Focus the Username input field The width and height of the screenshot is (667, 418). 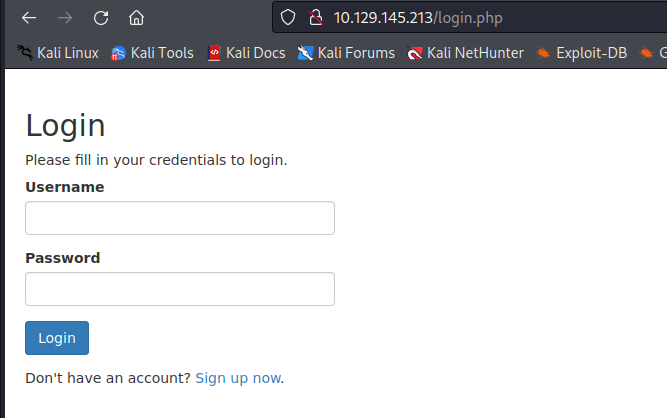(180, 218)
